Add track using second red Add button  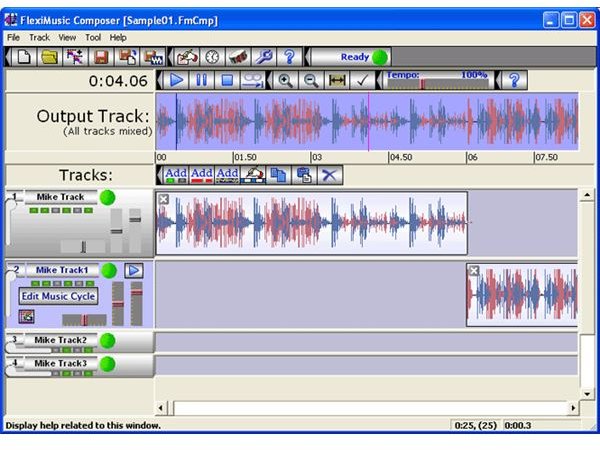[202, 175]
